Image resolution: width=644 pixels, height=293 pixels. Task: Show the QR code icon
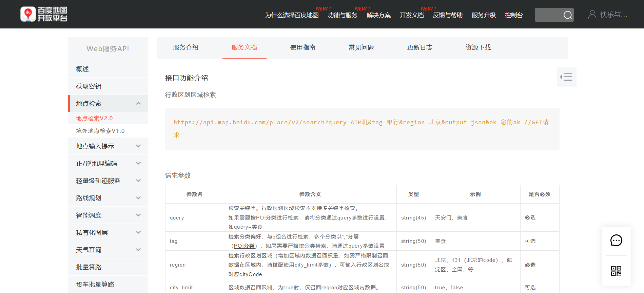coord(616,271)
